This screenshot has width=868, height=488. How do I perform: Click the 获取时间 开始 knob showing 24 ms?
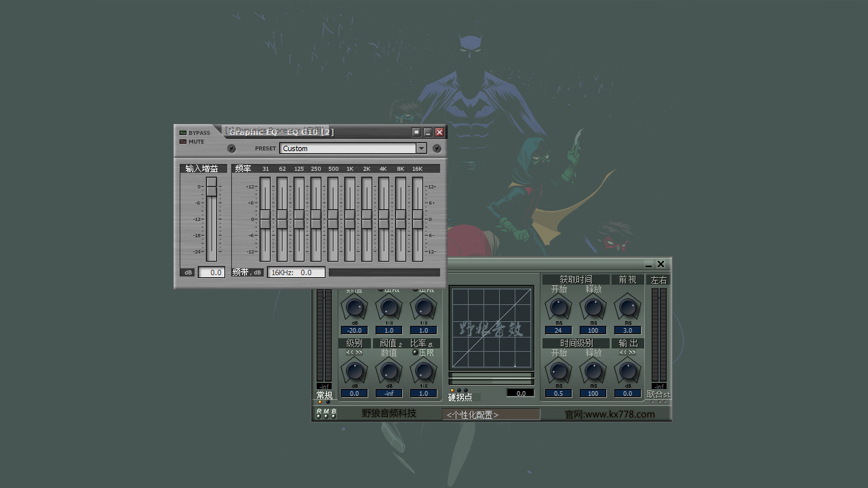pyautogui.click(x=558, y=308)
